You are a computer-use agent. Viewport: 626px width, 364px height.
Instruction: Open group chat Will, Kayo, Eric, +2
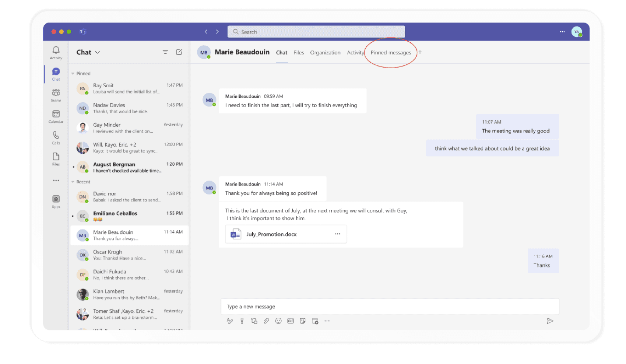coord(129,148)
